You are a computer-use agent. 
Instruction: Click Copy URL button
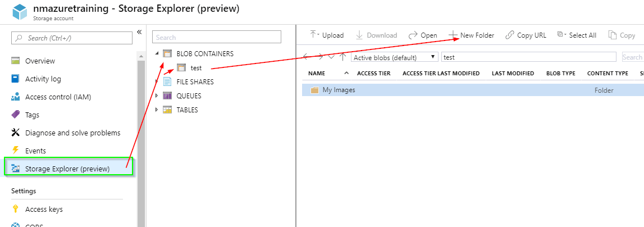(x=526, y=35)
